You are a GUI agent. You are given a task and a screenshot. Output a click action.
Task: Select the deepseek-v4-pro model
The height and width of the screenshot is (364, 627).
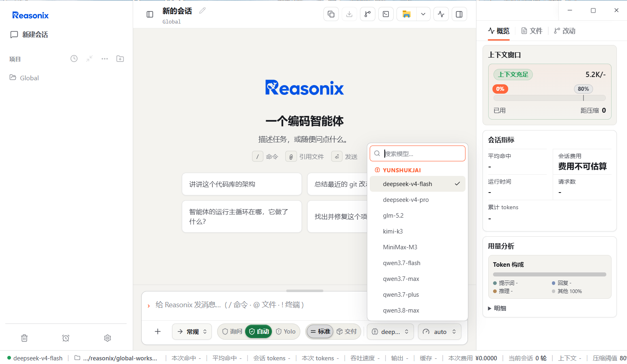[418, 200]
